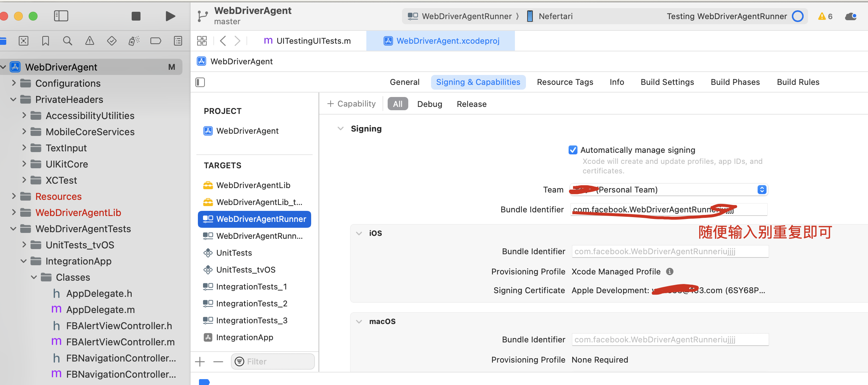Toggle the navigator sidebar icon
The image size is (868, 385).
(61, 16)
